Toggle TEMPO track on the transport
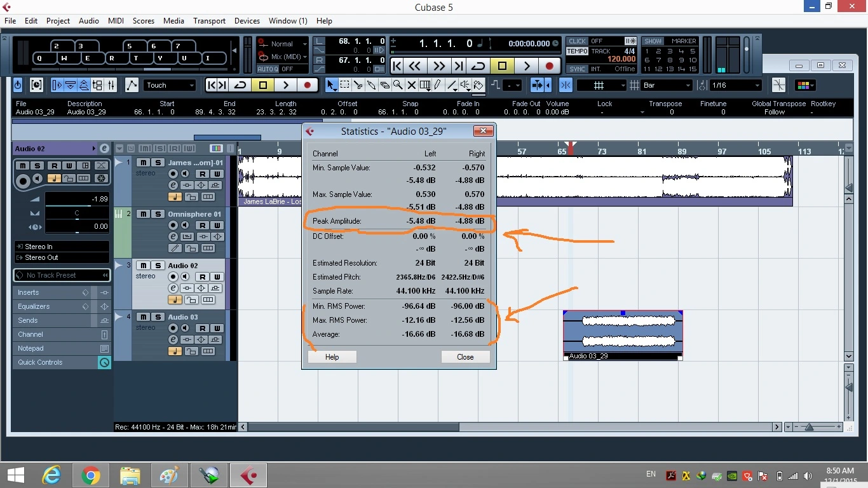The height and width of the screenshot is (488, 868). [578, 51]
